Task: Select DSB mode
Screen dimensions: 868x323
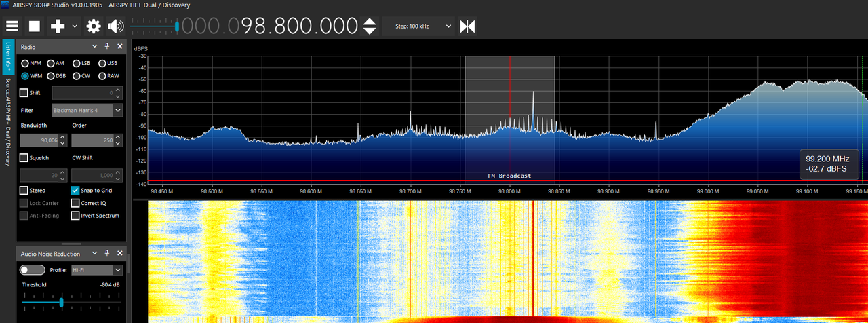Action: click(56, 76)
